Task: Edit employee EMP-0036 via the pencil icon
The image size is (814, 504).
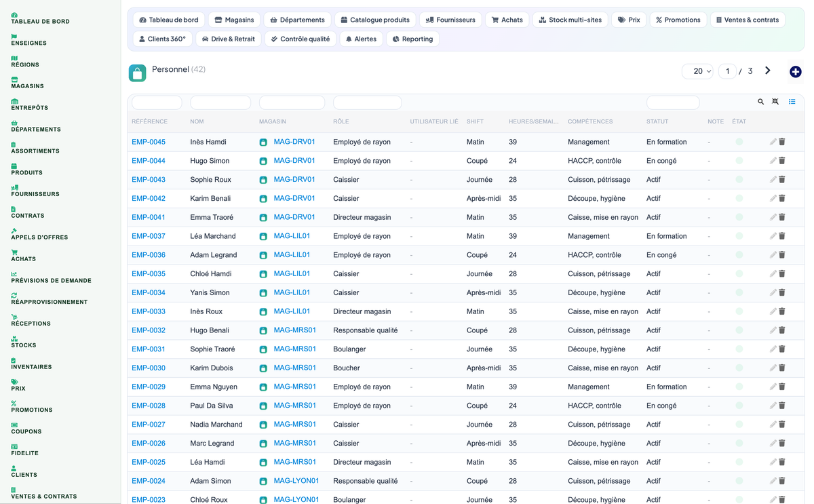Action: (773, 255)
